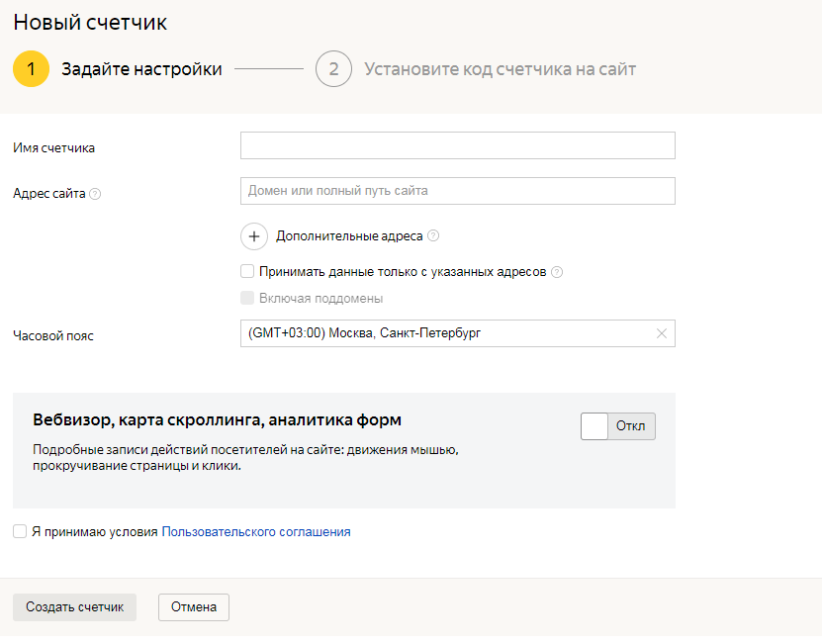Click the Дополнительные адреса label
Screen dimensions: 822x644
pos(349,236)
